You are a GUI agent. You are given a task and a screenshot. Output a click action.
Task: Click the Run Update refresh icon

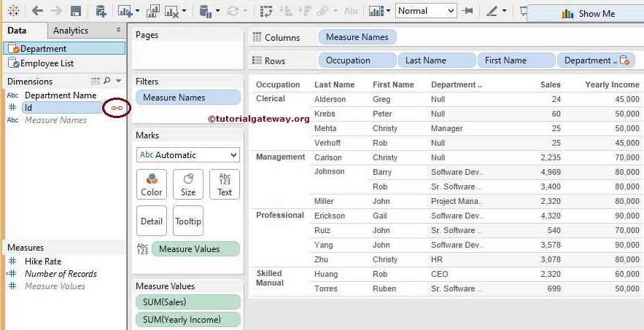[233, 11]
